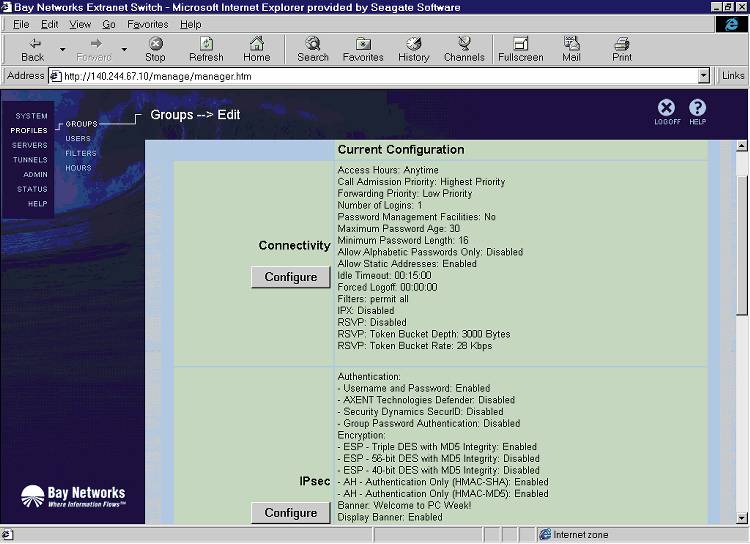Image resolution: width=750 pixels, height=544 pixels.
Task: Click the Links toolbar label
Action: (733, 76)
